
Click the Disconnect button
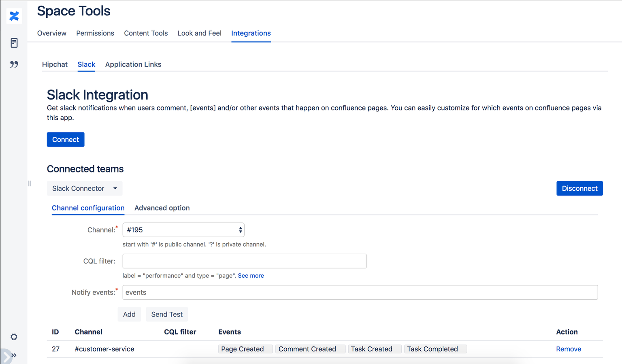click(x=579, y=188)
